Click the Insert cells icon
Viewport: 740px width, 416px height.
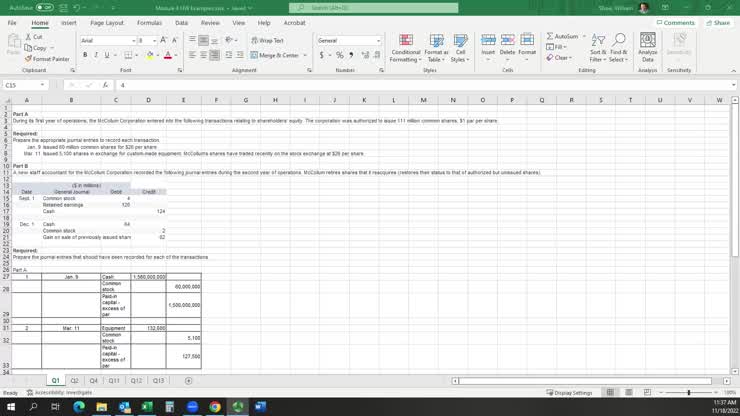488,40
